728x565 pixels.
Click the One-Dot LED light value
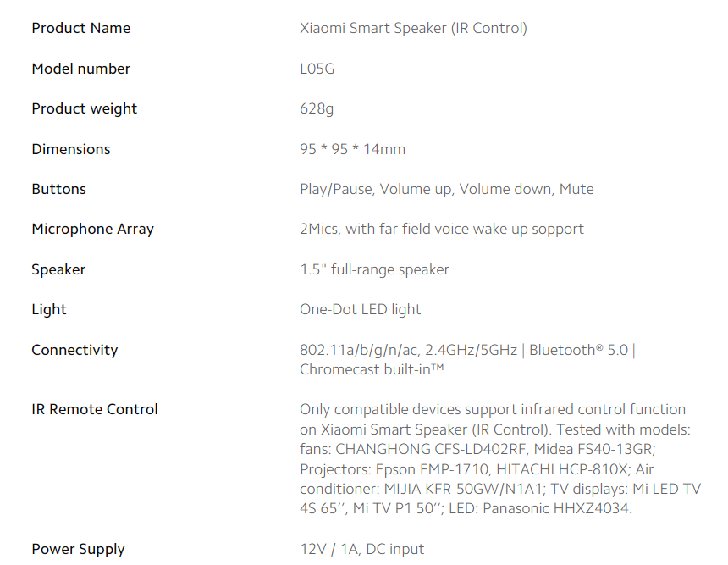361,309
